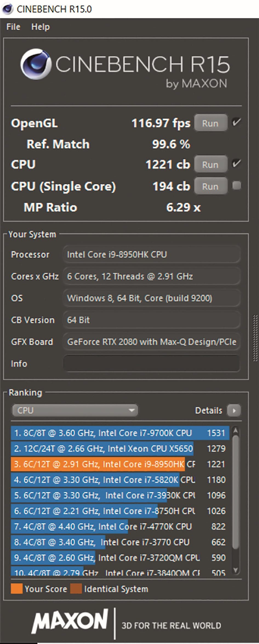Click the MP Ratio value 6.29 x

point(183,207)
